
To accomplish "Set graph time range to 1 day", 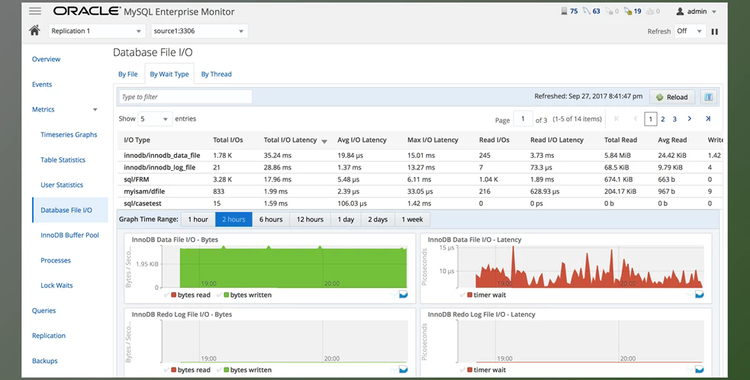I will pyautogui.click(x=345, y=219).
